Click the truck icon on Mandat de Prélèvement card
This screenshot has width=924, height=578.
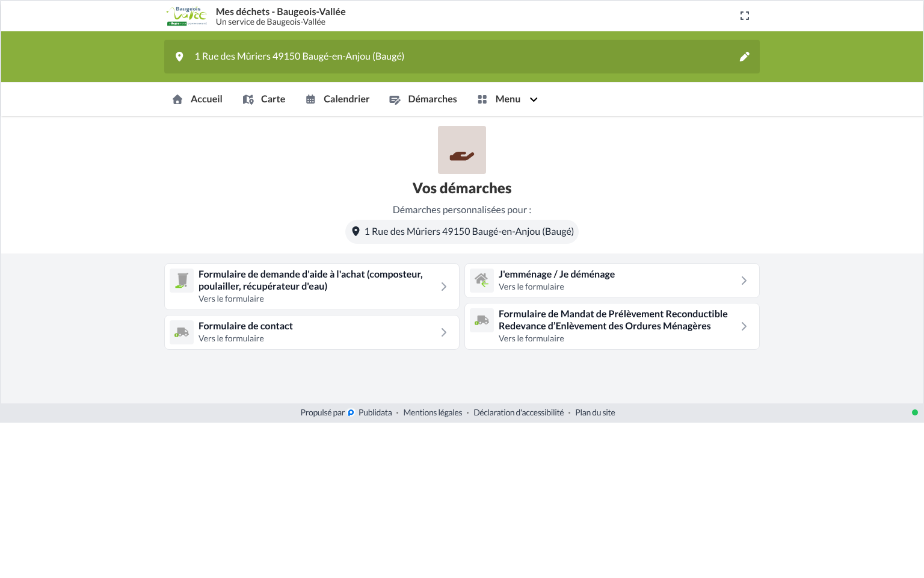coord(482,320)
